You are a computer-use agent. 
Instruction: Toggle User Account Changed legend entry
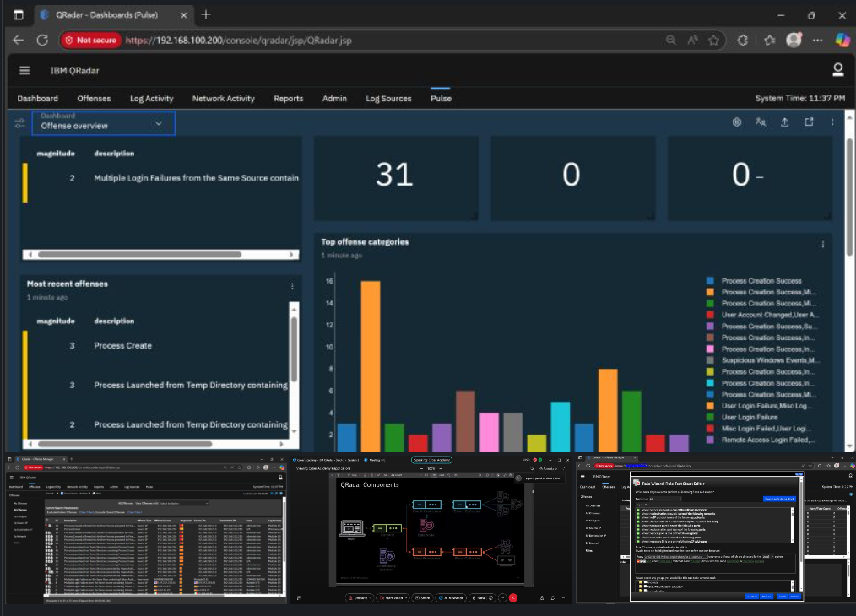tap(762, 315)
